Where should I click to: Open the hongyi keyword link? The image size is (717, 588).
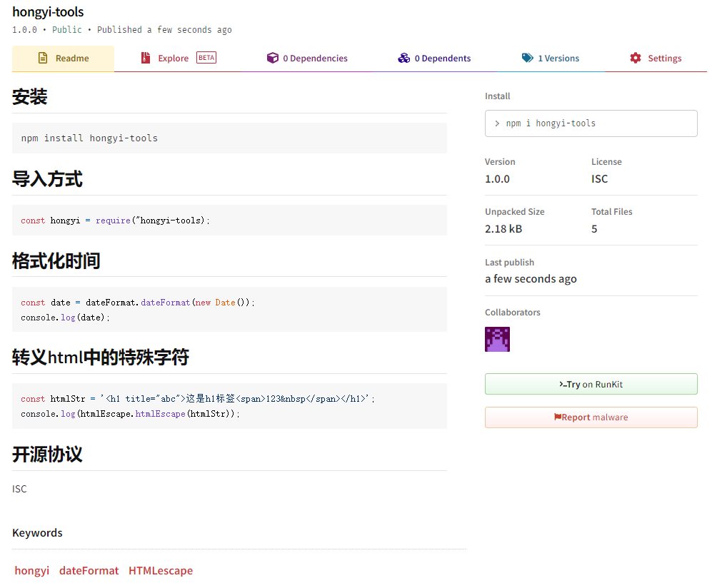coord(32,570)
